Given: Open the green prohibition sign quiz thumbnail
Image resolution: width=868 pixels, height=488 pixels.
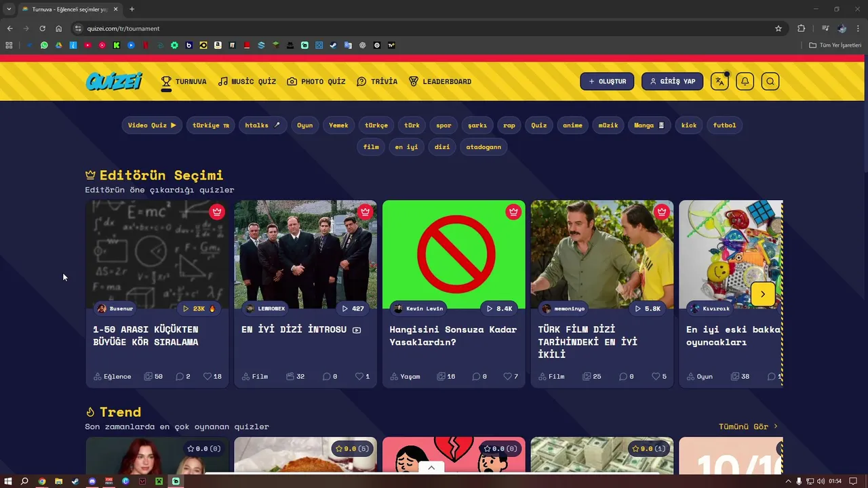Looking at the screenshot, I should [454, 254].
